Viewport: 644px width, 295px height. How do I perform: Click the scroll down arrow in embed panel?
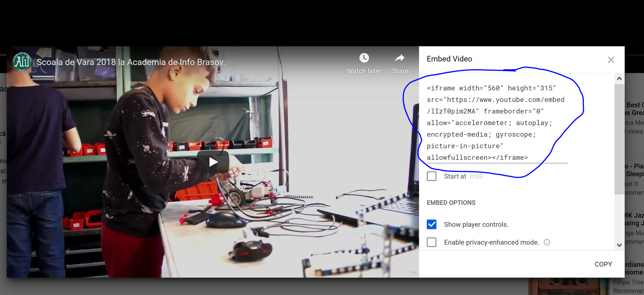[619, 245]
